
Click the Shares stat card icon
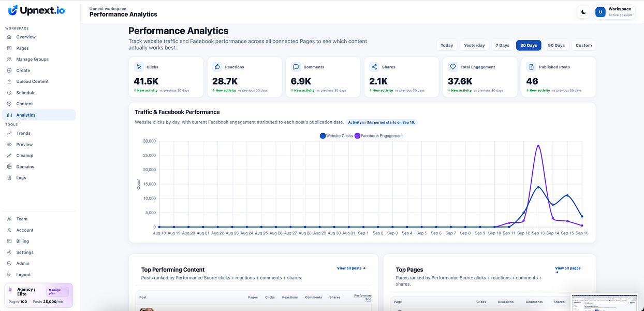coord(374,67)
